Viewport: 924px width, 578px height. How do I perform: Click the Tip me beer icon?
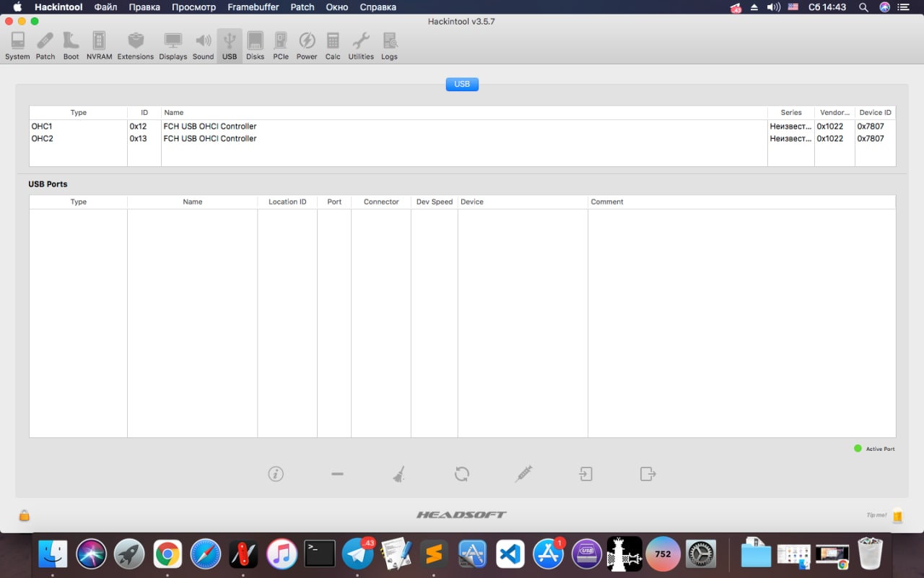pos(897,516)
